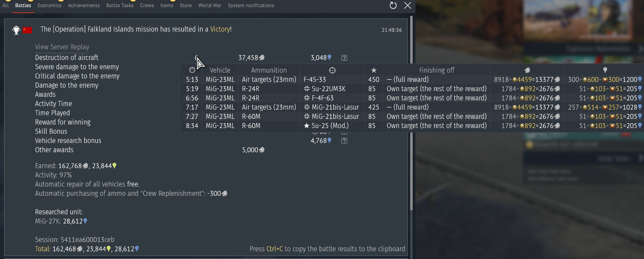Click the Vehicle research bonus label
Viewport: 644px width, 259px height.
click(x=68, y=141)
